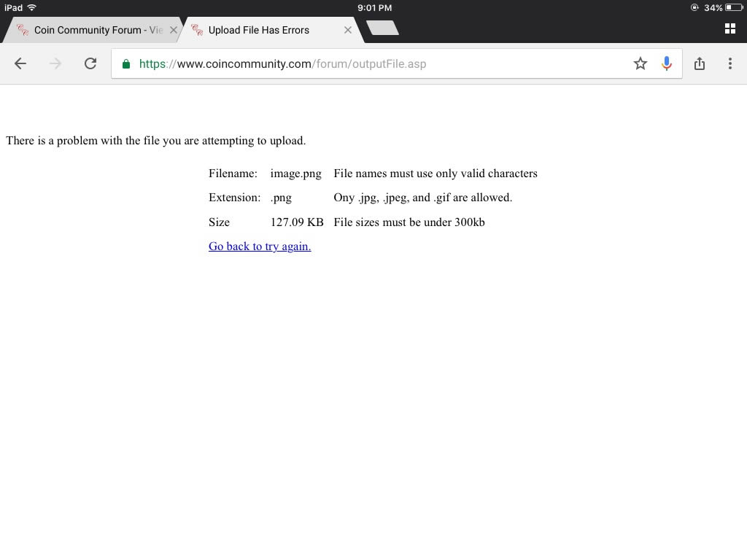The height and width of the screenshot is (560, 747).
Task: Click the 'Size' row label
Action: pyautogui.click(x=219, y=222)
